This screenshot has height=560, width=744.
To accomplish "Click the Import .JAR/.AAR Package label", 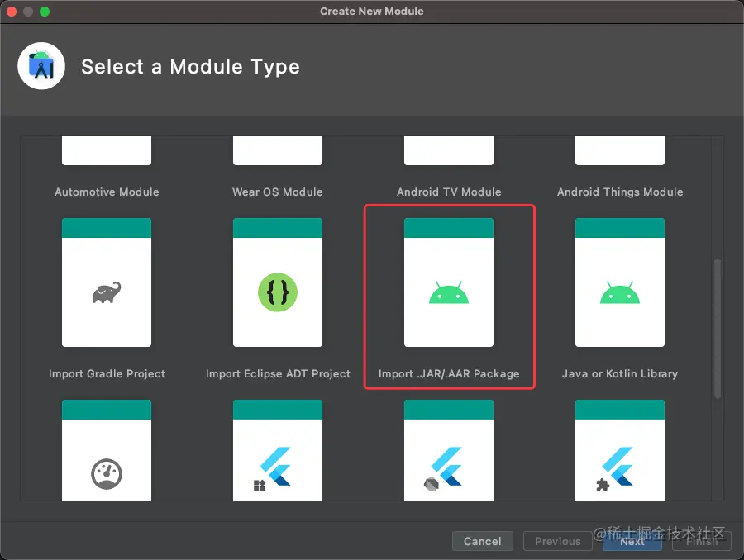I will [449, 373].
